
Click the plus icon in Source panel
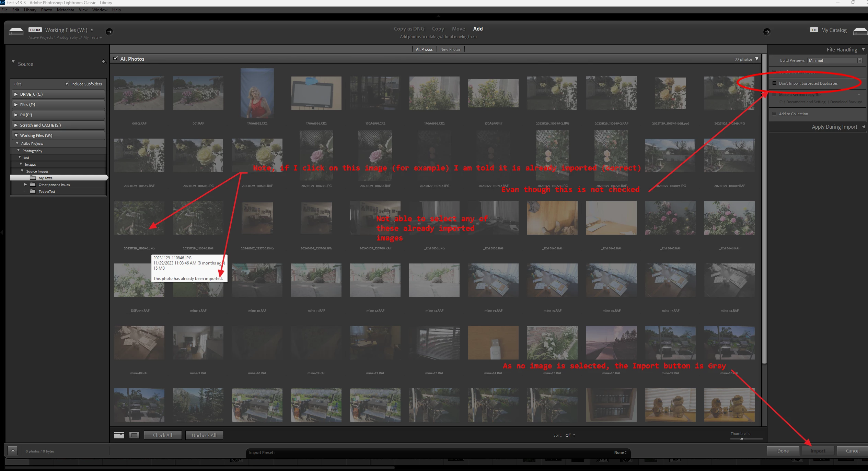104,62
